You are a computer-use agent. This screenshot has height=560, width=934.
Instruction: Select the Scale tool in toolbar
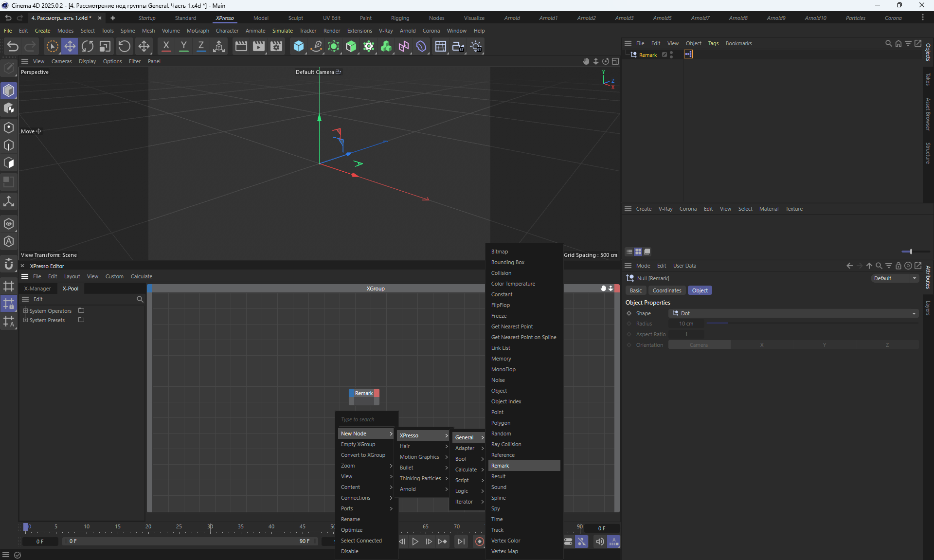tap(105, 46)
